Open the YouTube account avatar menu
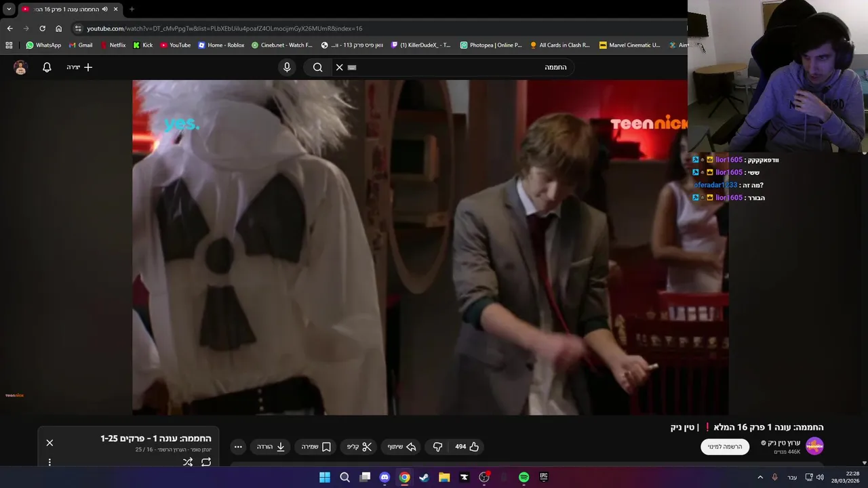Image resolution: width=868 pixels, height=488 pixels. [20, 67]
